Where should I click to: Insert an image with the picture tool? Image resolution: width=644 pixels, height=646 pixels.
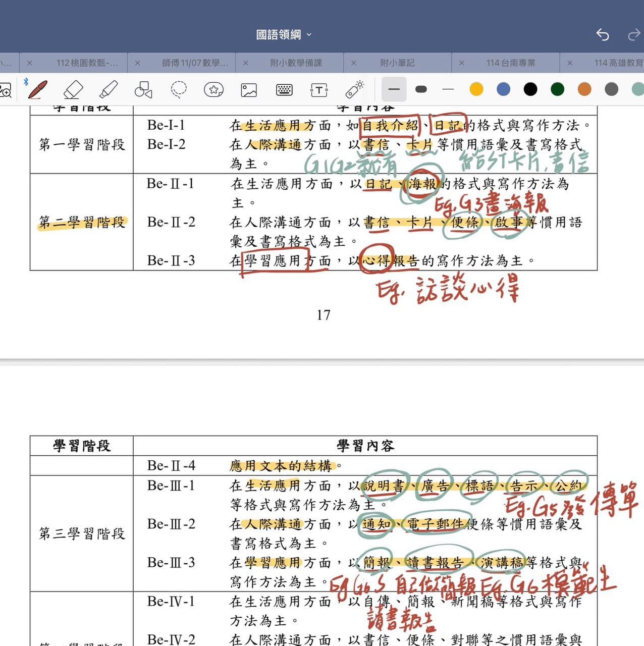[249, 90]
